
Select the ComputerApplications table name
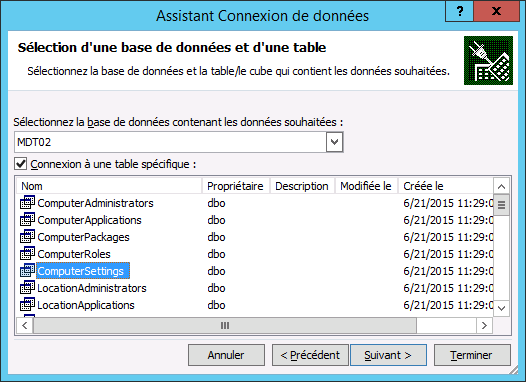[89, 220]
